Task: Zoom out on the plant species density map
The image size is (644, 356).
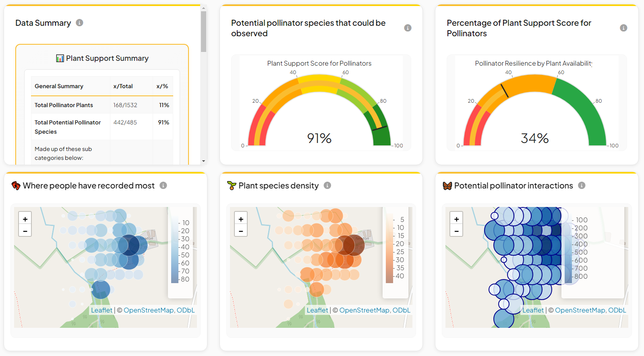Action: click(x=241, y=231)
